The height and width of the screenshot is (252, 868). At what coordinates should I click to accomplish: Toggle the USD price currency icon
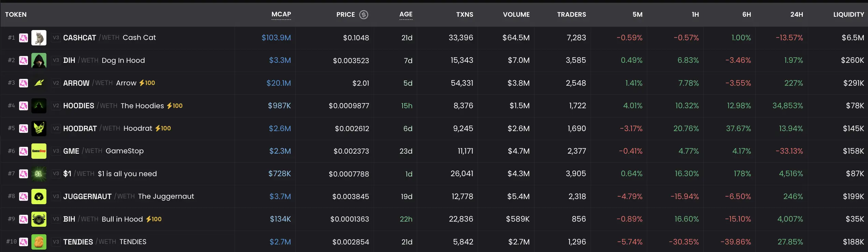point(364,15)
